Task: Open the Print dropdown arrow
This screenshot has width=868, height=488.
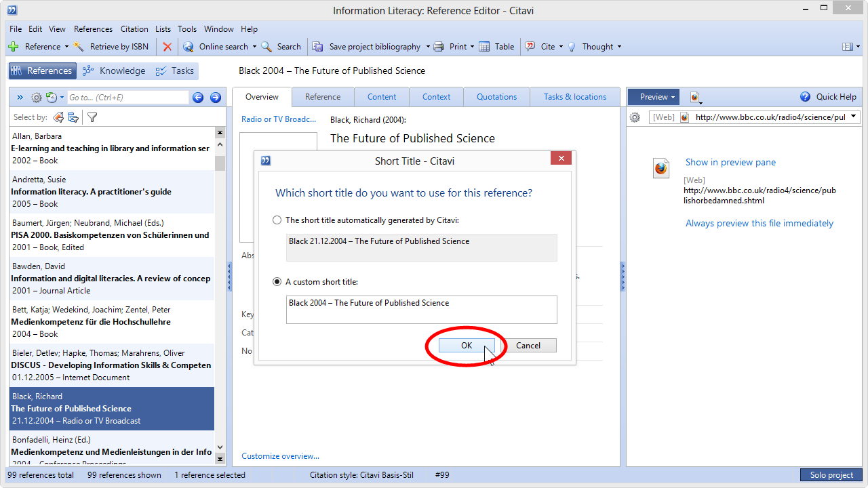Action: click(472, 47)
